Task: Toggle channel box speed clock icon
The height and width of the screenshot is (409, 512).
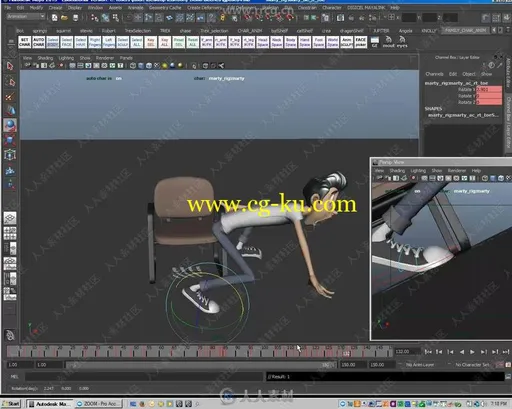Action: pos(491,65)
